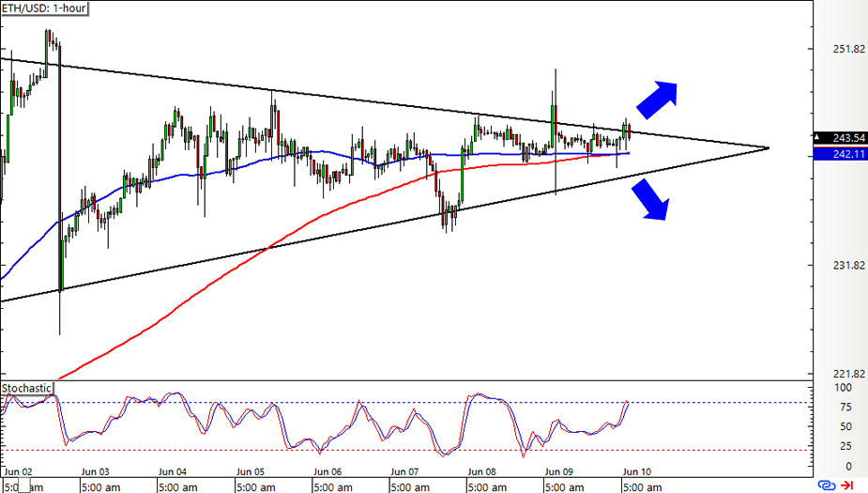This screenshot has width=868, height=493.
Task: Click the Jun 03 date label
Action: coord(95,472)
